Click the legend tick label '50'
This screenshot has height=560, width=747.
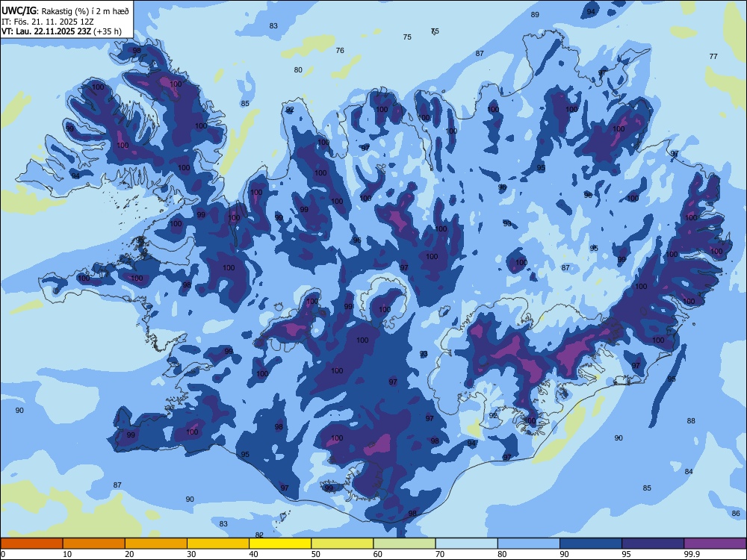point(316,554)
